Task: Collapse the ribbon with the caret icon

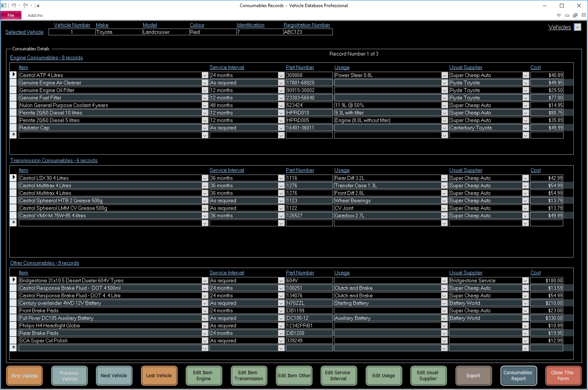Action: (x=559, y=15)
